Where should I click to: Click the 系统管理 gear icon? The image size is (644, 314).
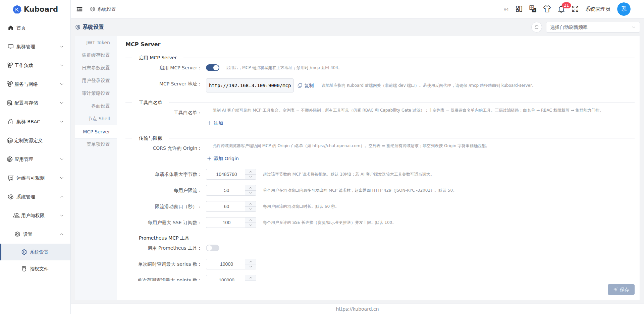click(x=11, y=197)
